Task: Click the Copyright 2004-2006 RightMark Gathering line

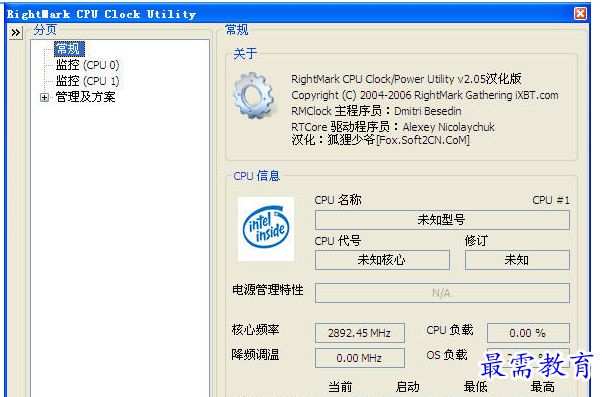Action: [x=425, y=95]
